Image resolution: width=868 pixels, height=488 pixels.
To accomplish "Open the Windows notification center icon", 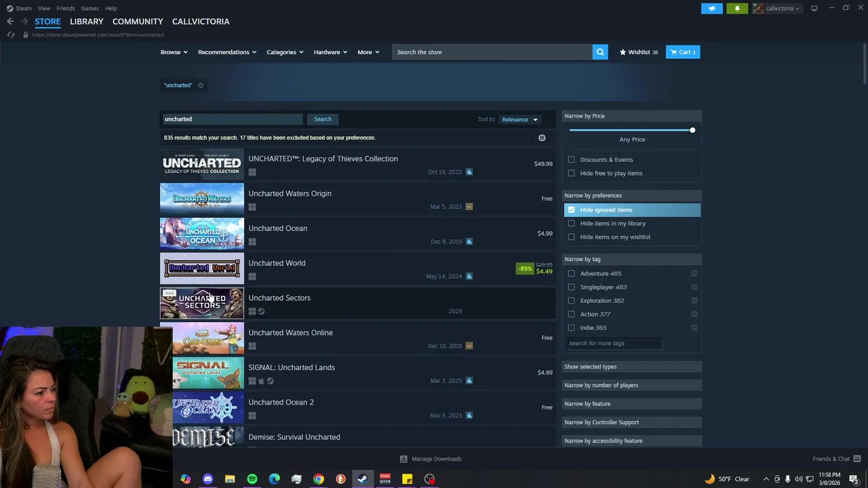I will coord(854,479).
